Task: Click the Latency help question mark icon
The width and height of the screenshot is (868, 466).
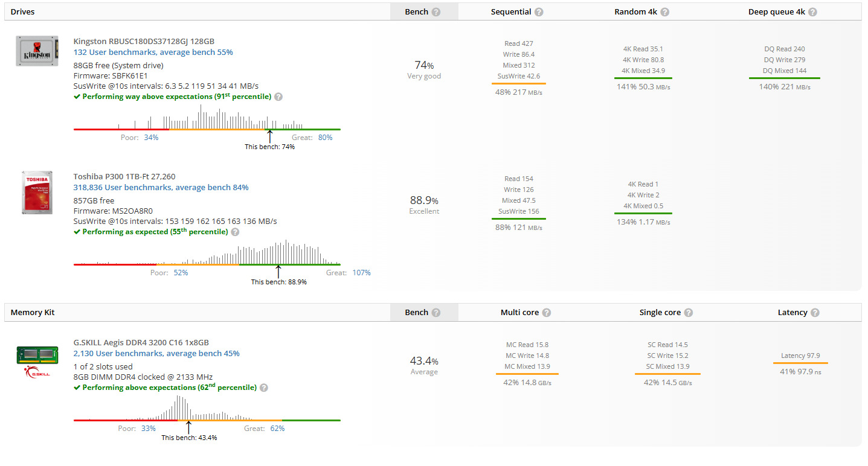Action: (815, 313)
